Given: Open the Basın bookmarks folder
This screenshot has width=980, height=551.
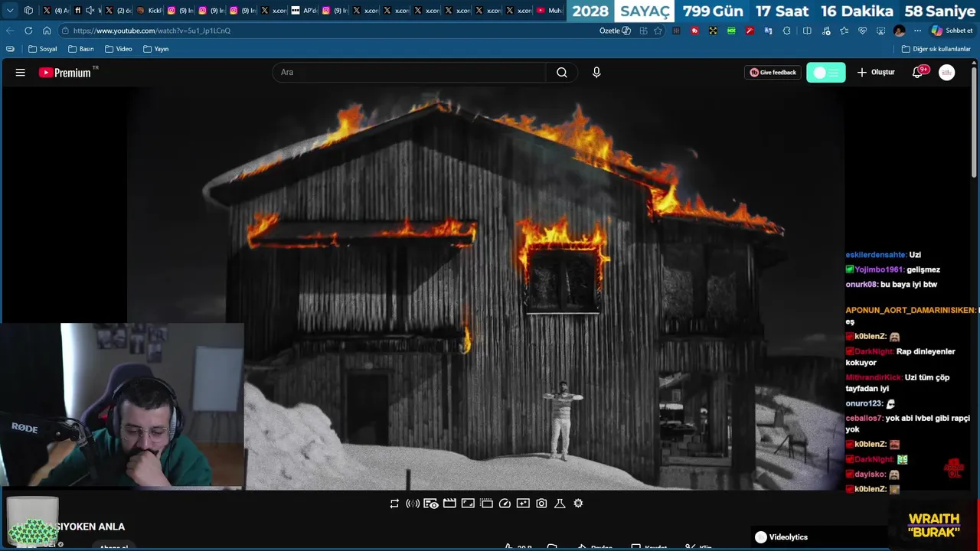Looking at the screenshot, I should (81, 49).
